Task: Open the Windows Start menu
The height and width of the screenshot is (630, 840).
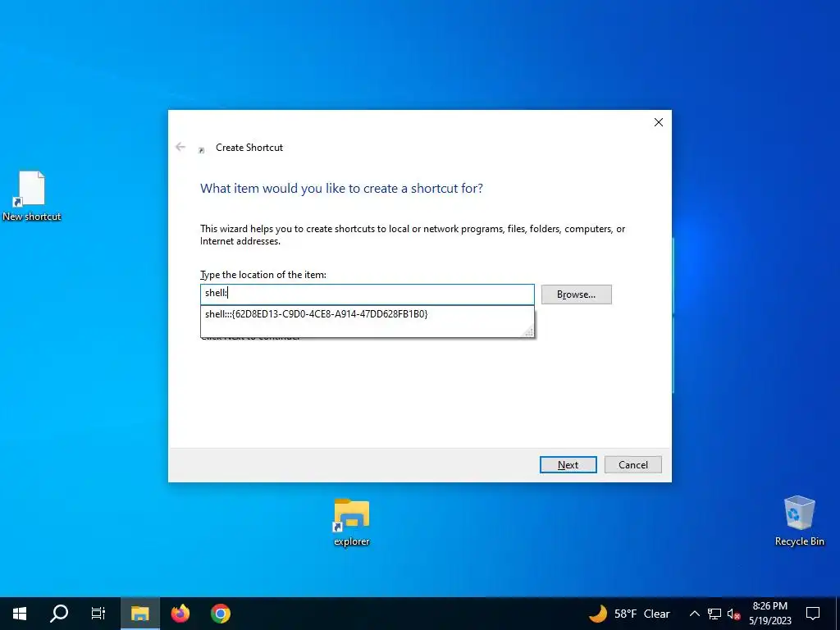Action: [x=20, y=614]
